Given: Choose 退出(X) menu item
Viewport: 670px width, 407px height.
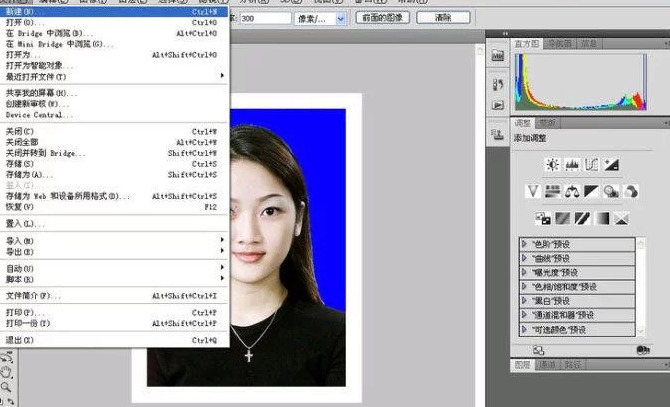Looking at the screenshot, I should [115, 340].
